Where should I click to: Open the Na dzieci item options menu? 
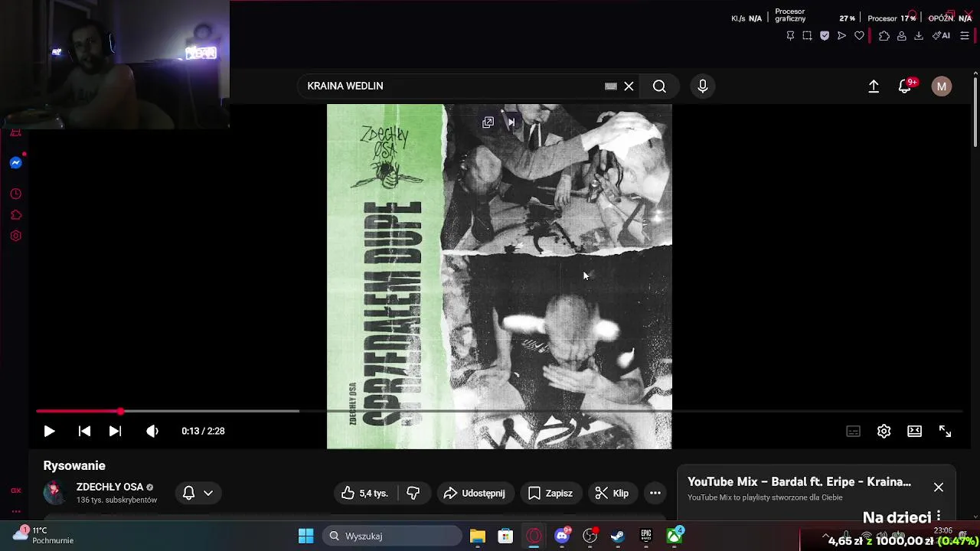pyautogui.click(x=939, y=517)
